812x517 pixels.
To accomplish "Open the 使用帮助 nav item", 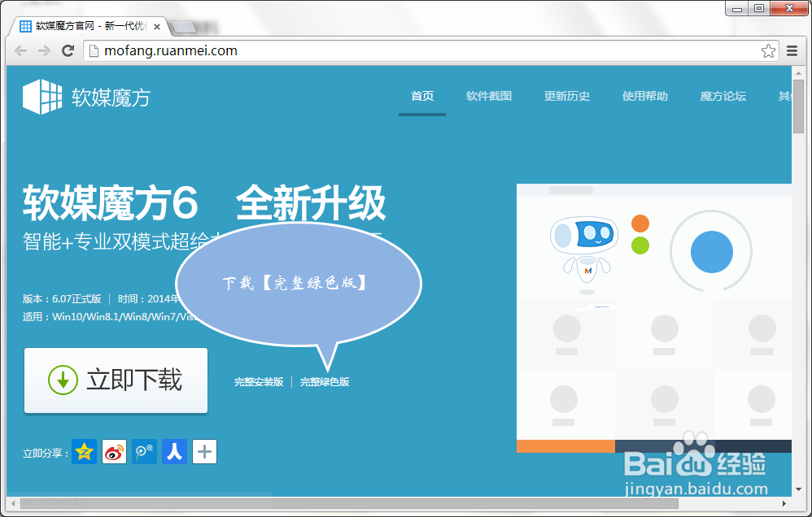I will click(x=644, y=96).
